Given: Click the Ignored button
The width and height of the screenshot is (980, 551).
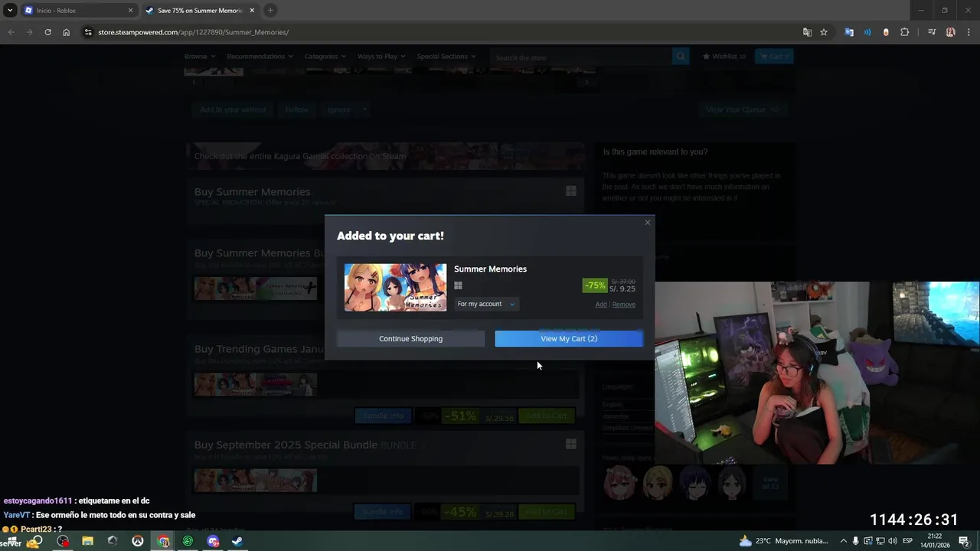Looking at the screenshot, I should pos(339,109).
